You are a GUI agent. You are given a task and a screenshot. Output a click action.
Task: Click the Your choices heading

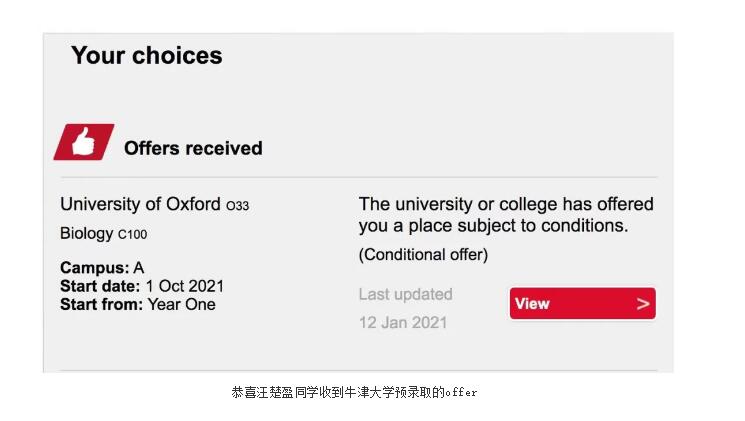click(146, 56)
